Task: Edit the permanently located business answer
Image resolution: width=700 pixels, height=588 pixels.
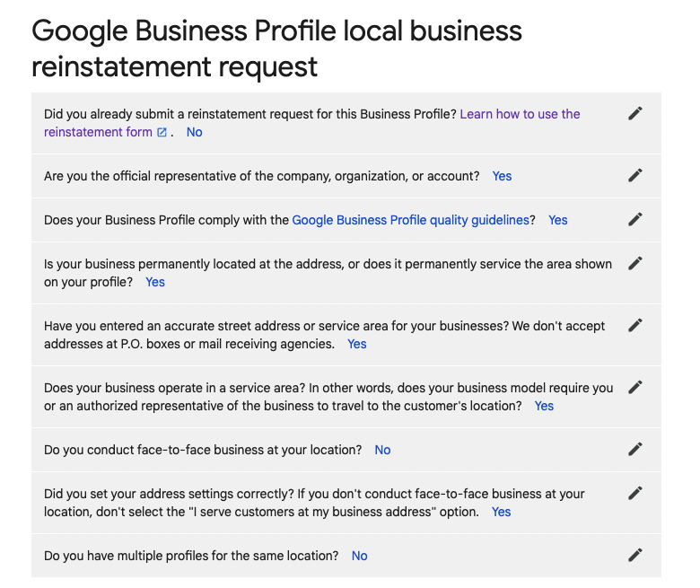Action: click(635, 263)
